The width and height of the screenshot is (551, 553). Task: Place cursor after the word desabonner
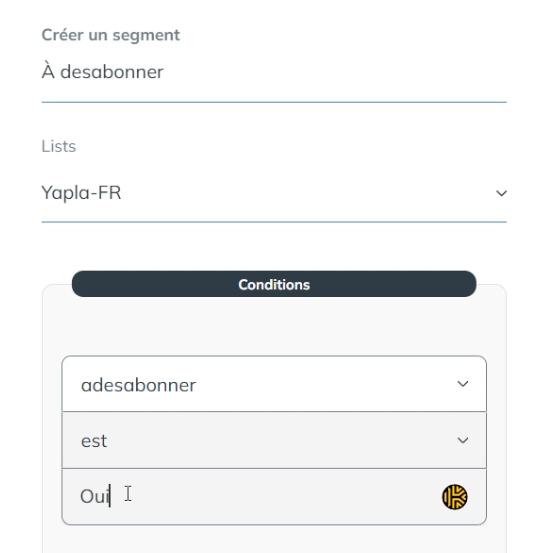(165, 72)
